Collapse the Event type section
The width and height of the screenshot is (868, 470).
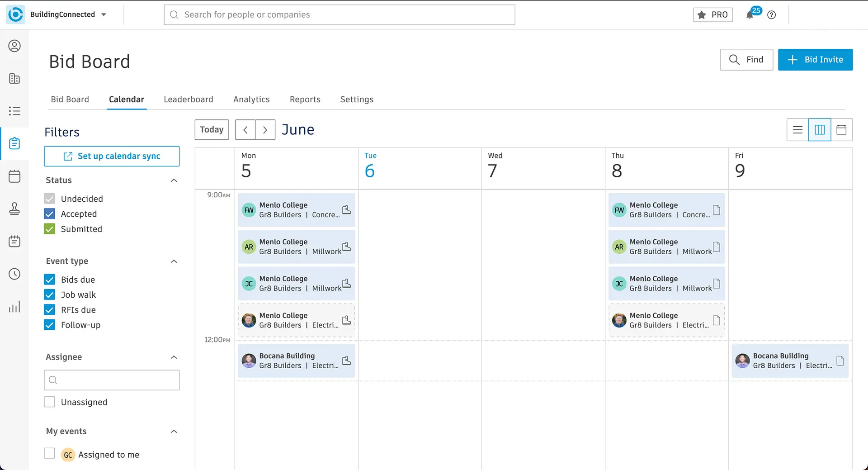(x=174, y=261)
